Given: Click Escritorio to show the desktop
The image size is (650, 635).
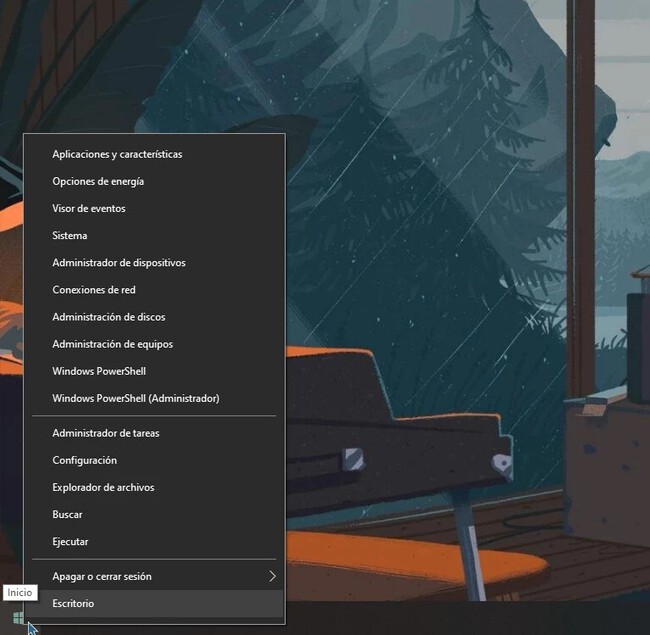Looking at the screenshot, I should (154, 603).
